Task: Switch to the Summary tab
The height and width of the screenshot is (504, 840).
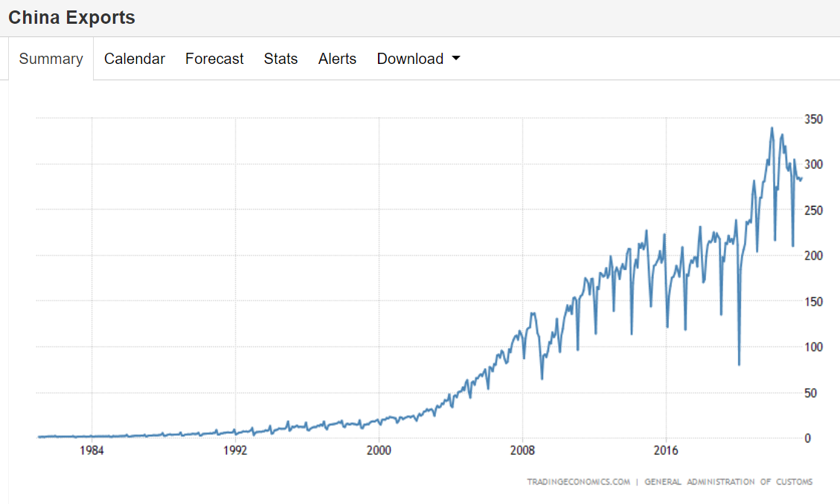Action: point(51,59)
